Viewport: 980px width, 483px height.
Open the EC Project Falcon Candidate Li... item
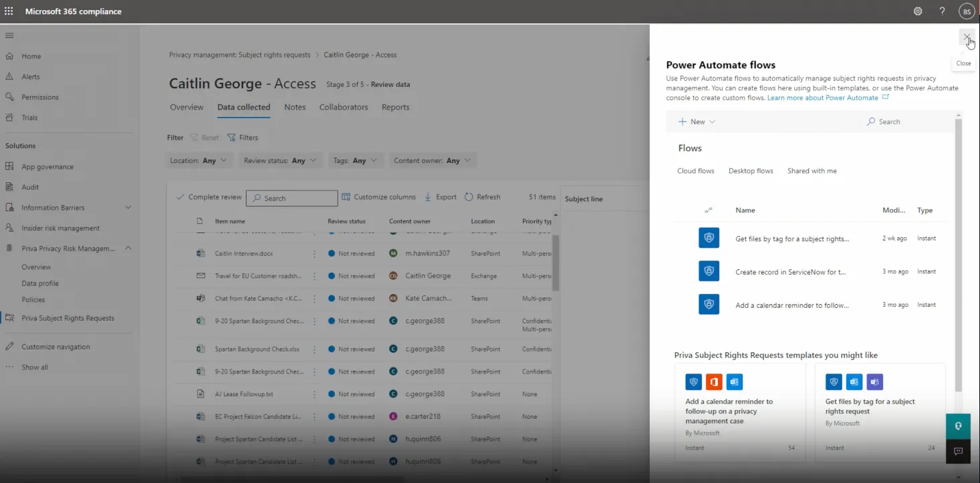coord(258,417)
